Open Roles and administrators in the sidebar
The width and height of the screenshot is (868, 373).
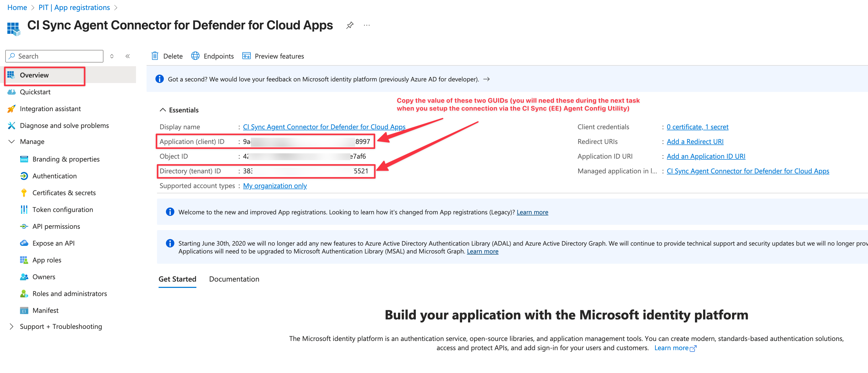point(70,294)
